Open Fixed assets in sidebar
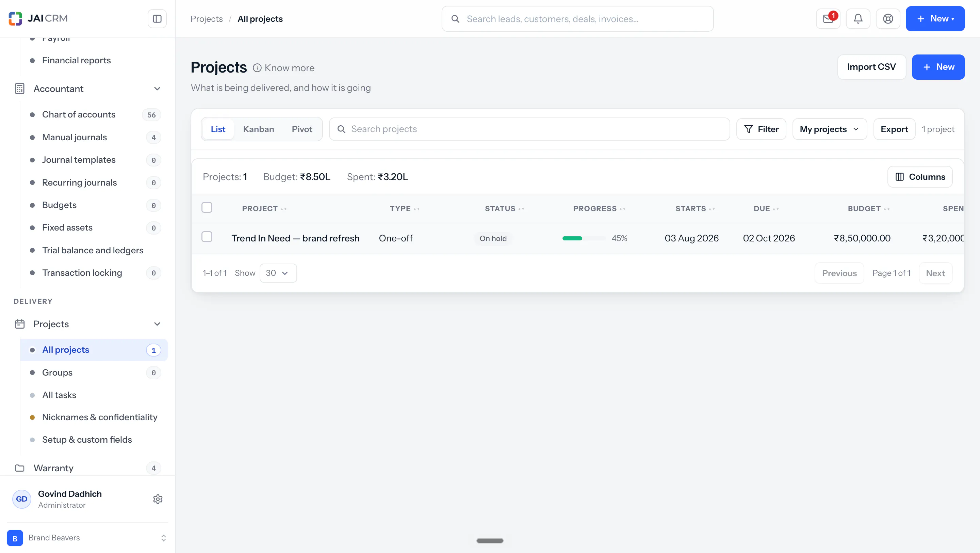Screen dimensions: 980x553 tap(94, 227)
